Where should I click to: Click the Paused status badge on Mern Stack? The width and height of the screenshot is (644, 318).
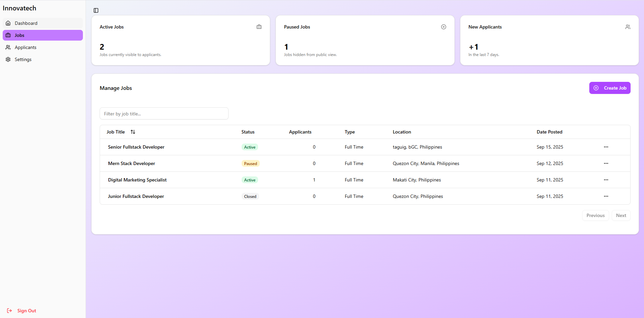coord(250,163)
